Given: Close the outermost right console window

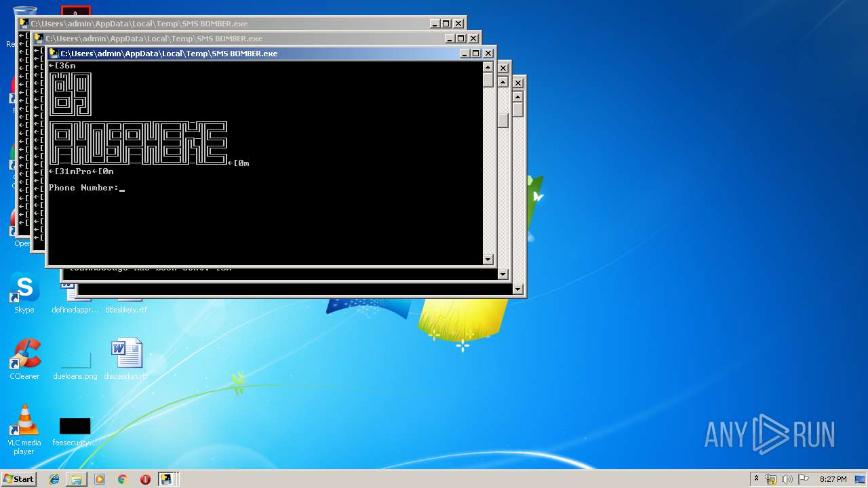Looking at the screenshot, I should click(x=518, y=83).
